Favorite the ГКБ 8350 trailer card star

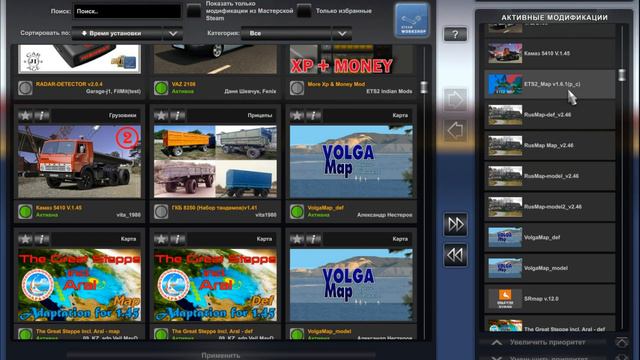tap(161, 116)
